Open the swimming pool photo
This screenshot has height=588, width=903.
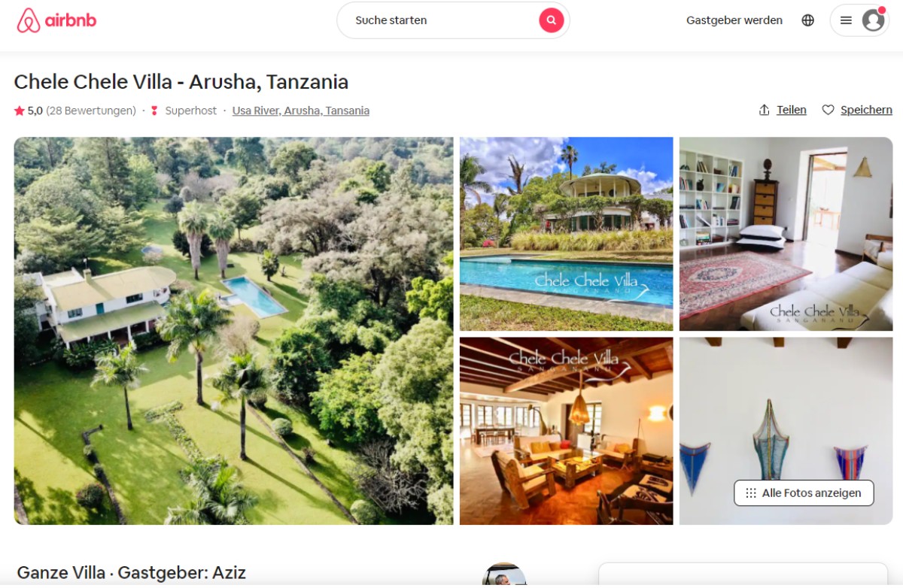point(566,234)
